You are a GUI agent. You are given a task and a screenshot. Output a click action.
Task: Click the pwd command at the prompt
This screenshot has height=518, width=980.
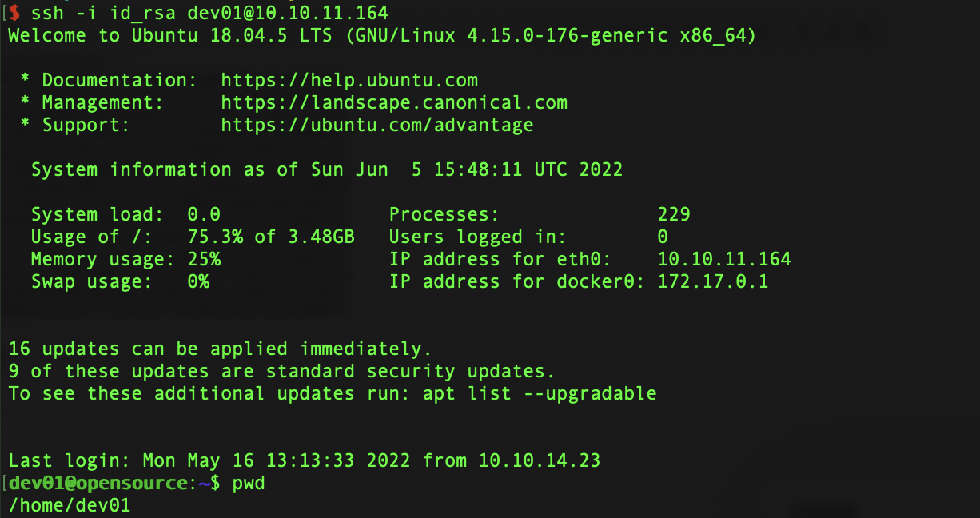(x=249, y=483)
